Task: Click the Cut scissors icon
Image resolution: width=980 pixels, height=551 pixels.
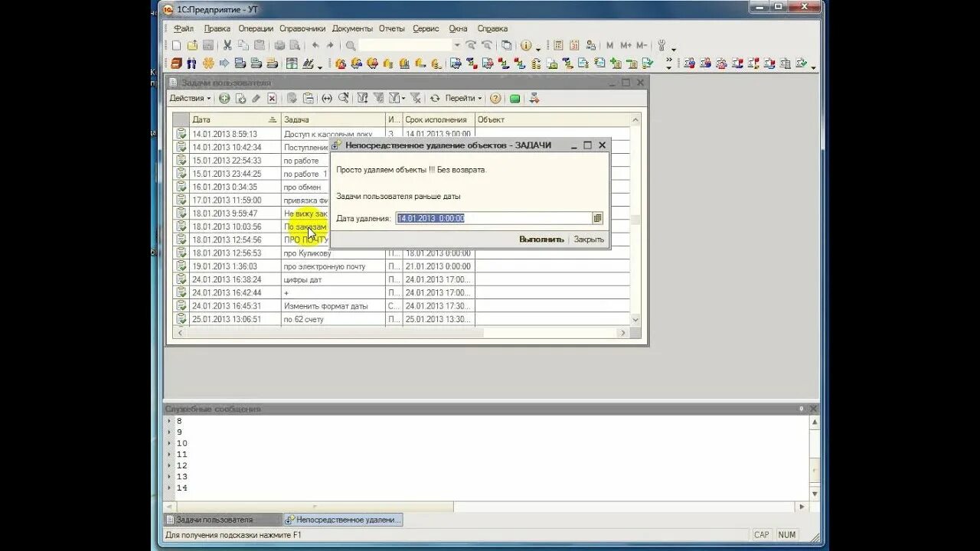Action: (x=227, y=45)
